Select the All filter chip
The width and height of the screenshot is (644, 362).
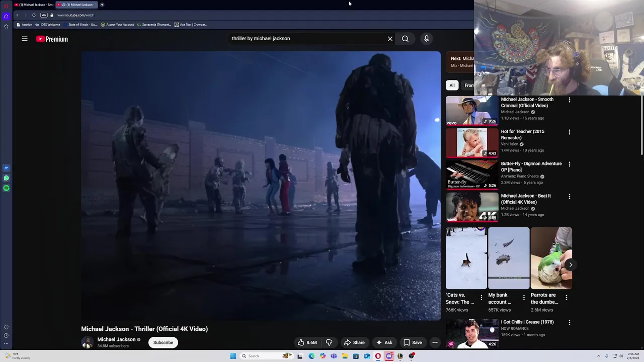(452, 85)
